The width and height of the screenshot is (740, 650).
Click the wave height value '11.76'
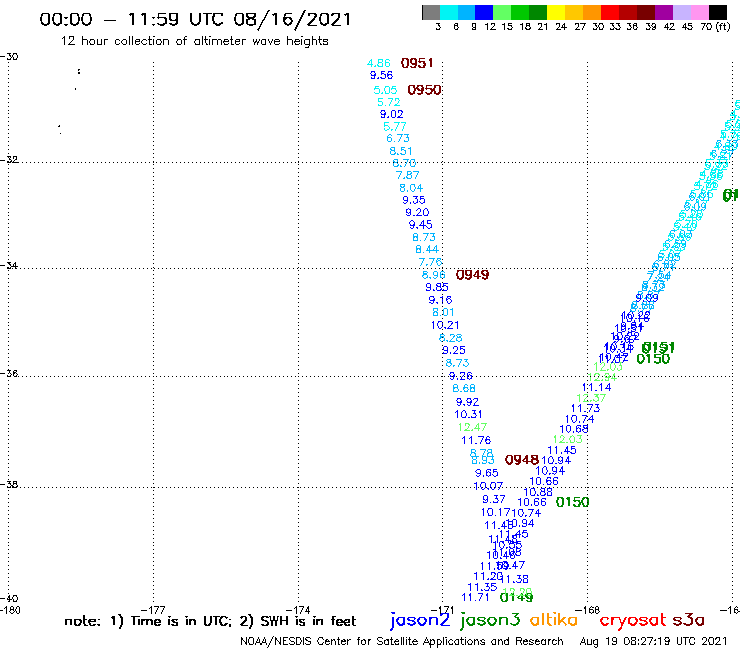pyautogui.click(x=476, y=440)
